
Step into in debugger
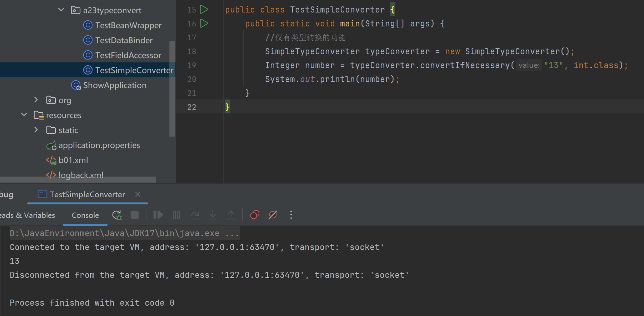click(x=213, y=215)
